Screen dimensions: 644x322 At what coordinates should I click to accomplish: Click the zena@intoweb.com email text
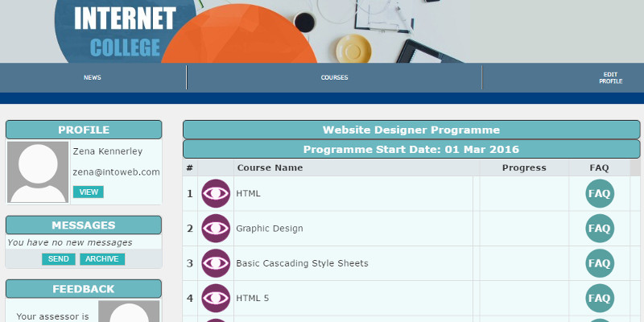point(116,172)
